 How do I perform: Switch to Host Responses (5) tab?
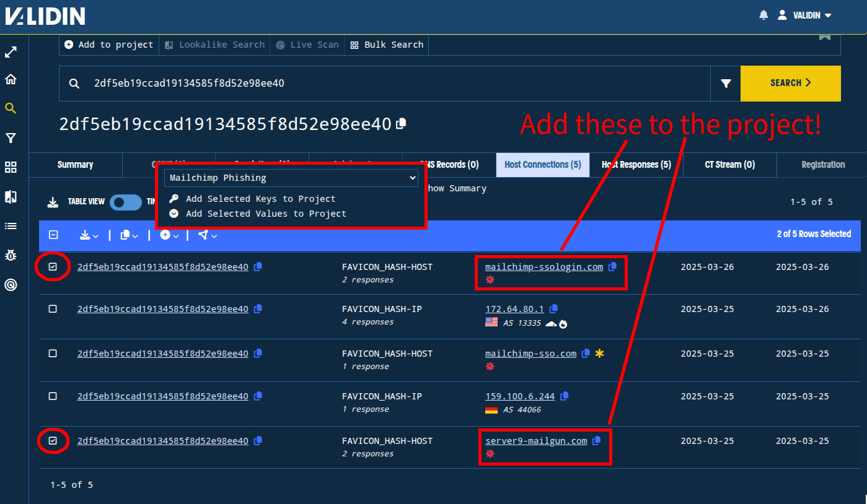(x=636, y=165)
